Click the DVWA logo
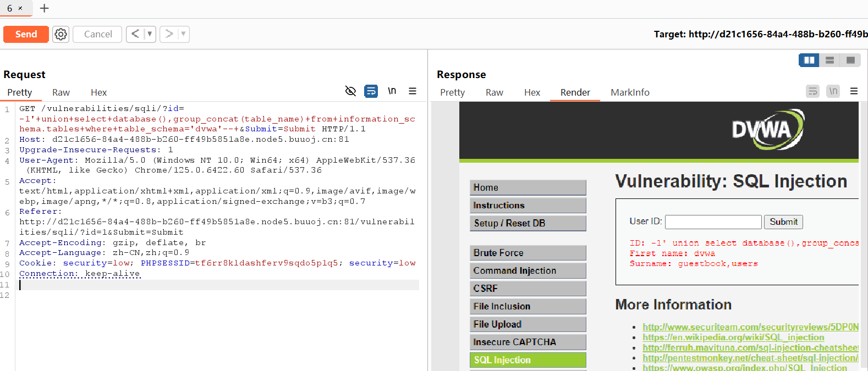This screenshot has height=371, width=868. (x=768, y=130)
